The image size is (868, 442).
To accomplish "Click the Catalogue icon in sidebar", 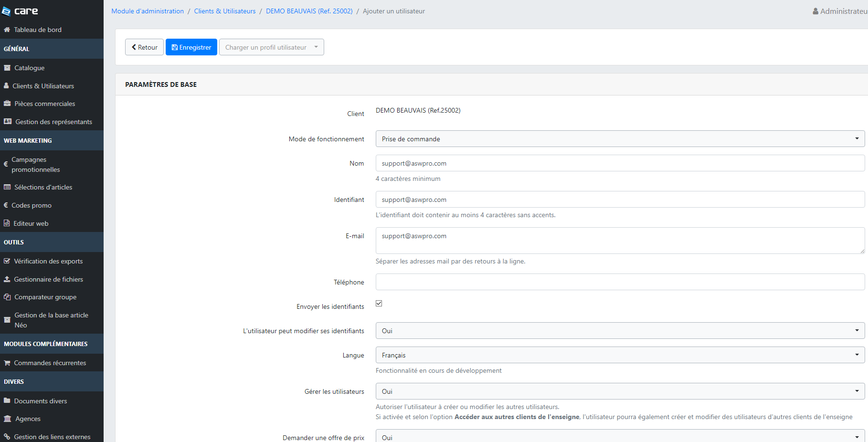I will (x=7, y=68).
